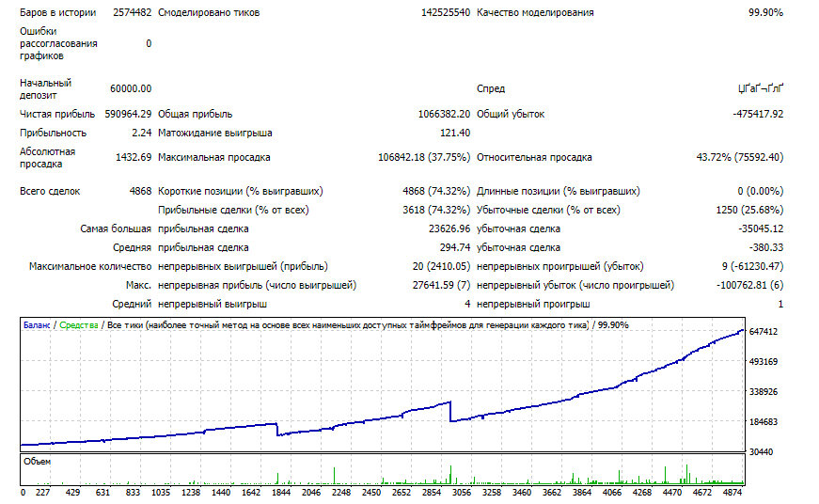Click the 'Средняя' row label
Viewport: 819px width, 504px height.
pos(132,247)
